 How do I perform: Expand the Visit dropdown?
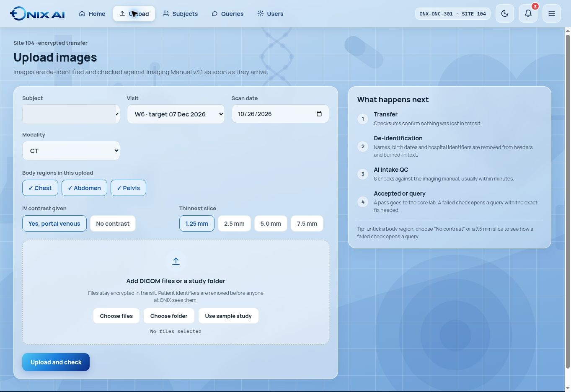[176, 114]
